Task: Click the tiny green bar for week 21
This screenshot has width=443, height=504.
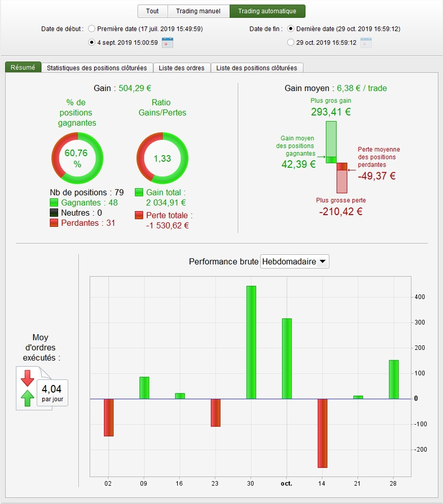Action: pos(358,397)
